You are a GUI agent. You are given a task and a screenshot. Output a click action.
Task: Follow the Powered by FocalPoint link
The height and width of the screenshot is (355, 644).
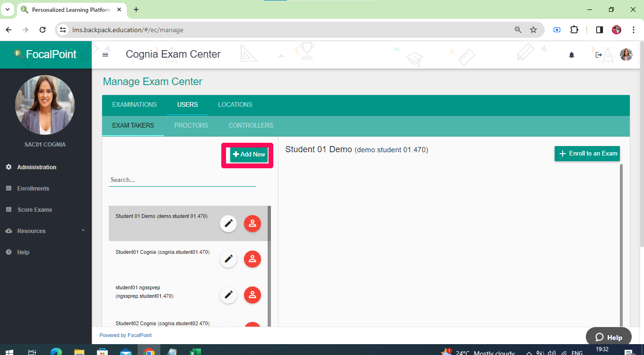[x=125, y=335]
